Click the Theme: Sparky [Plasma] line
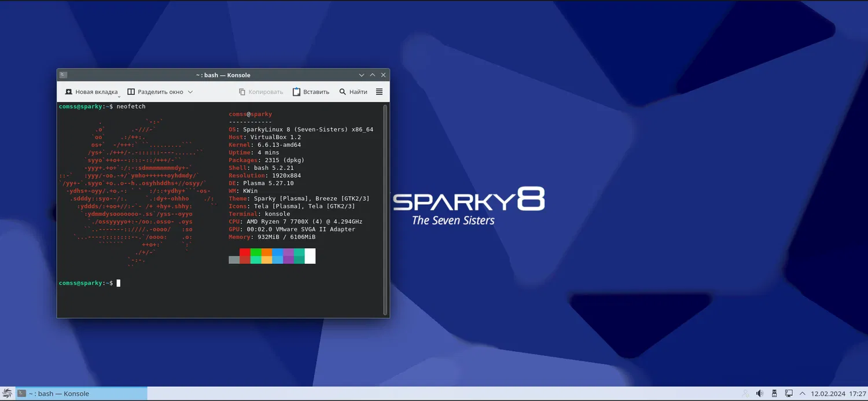This screenshot has width=868, height=401. 299,198
